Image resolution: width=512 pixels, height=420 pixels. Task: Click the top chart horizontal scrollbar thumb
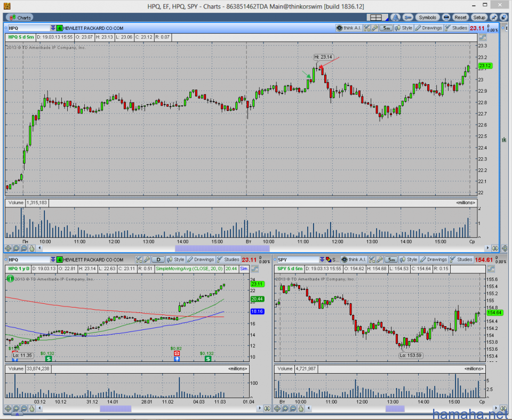coord(222,248)
